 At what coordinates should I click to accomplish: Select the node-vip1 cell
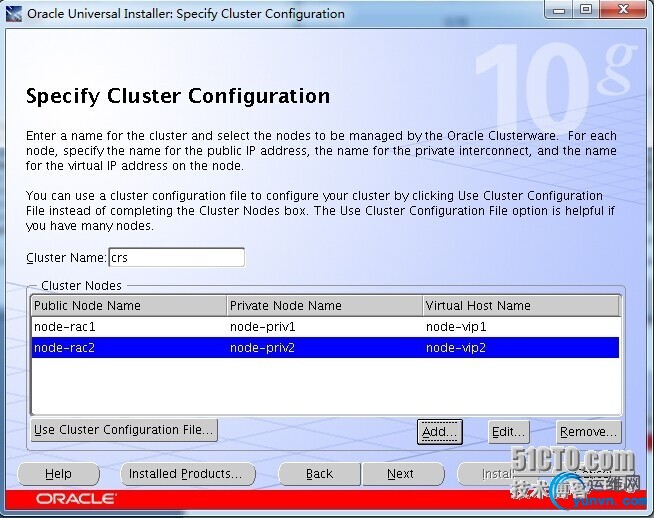[x=456, y=327]
